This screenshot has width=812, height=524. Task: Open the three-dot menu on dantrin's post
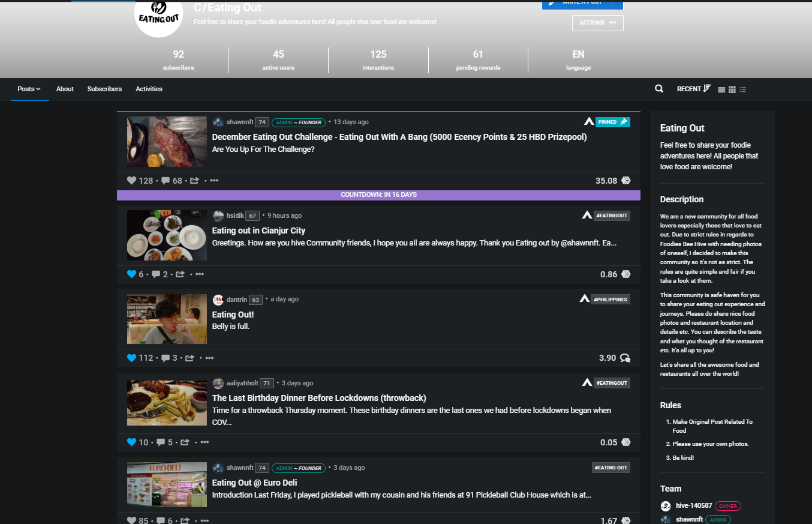(x=209, y=358)
